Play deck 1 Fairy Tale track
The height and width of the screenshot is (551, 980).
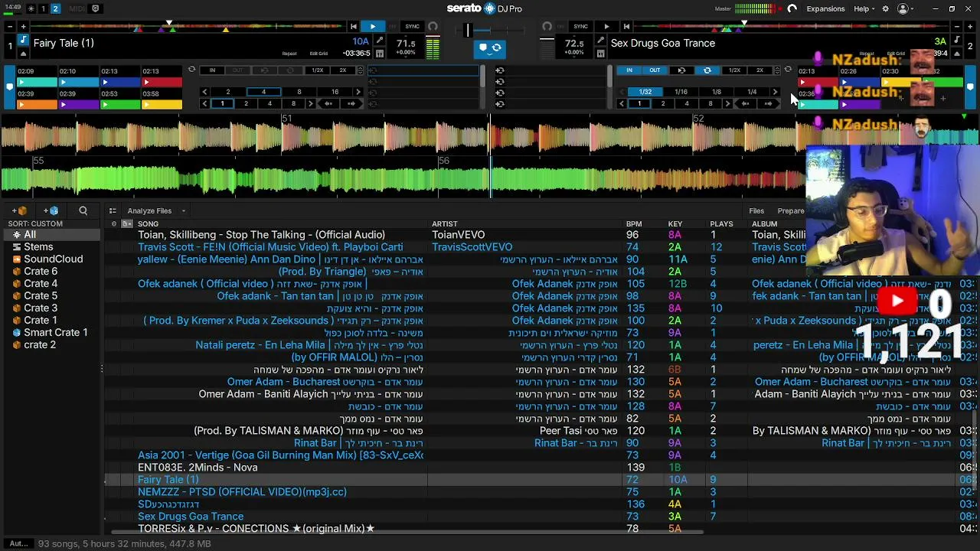373,27
